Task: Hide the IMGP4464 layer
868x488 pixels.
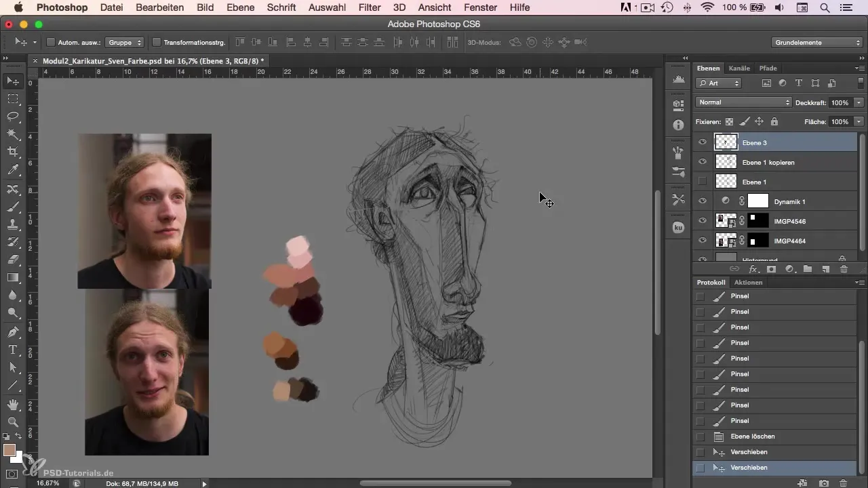Action: pos(703,241)
